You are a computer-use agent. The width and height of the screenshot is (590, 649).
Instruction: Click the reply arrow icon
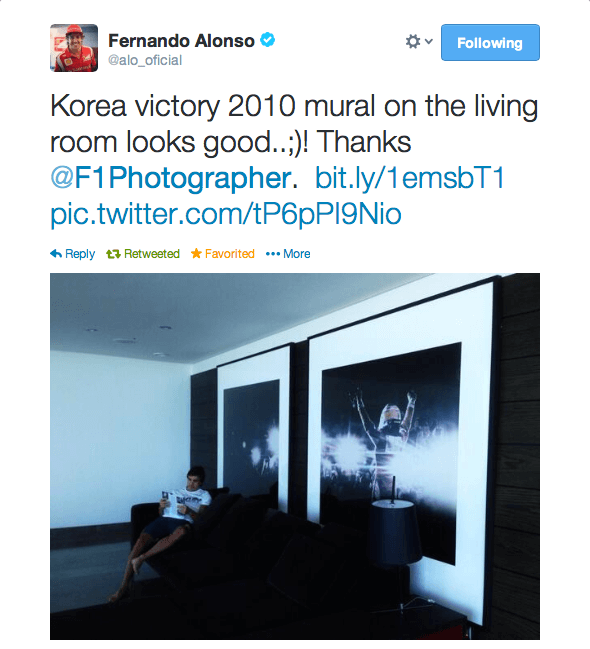click(56, 254)
